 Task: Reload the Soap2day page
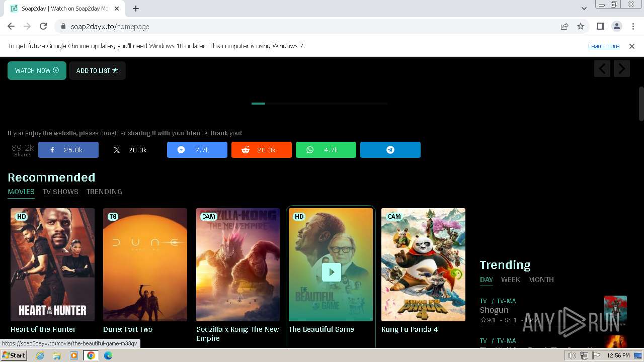(43, 26)
